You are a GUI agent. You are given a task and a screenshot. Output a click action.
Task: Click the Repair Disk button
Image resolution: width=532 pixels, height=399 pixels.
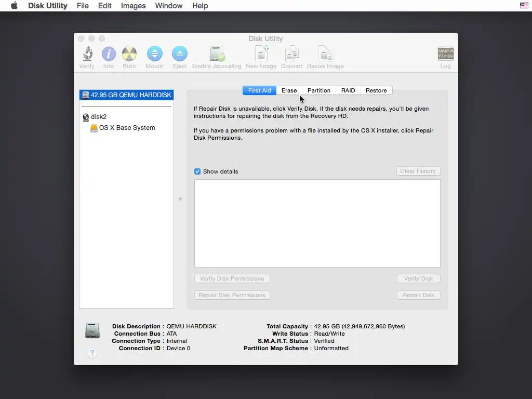click(x=418, y=295)
